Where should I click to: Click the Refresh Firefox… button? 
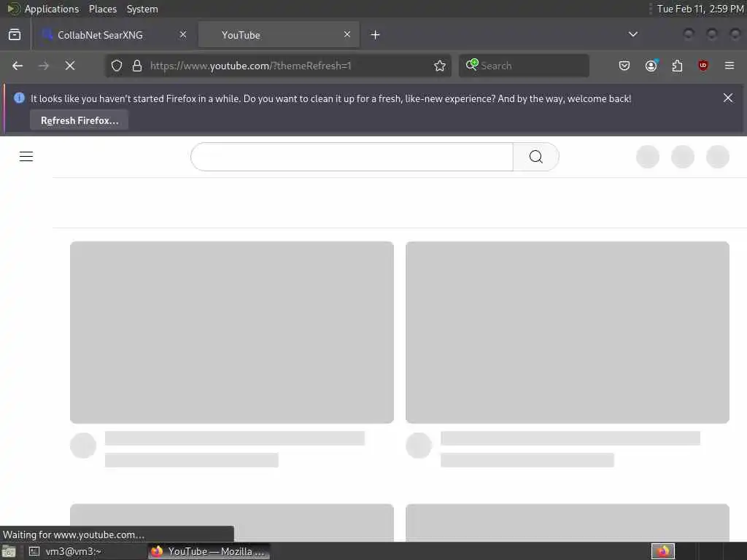tap(80, 120)
